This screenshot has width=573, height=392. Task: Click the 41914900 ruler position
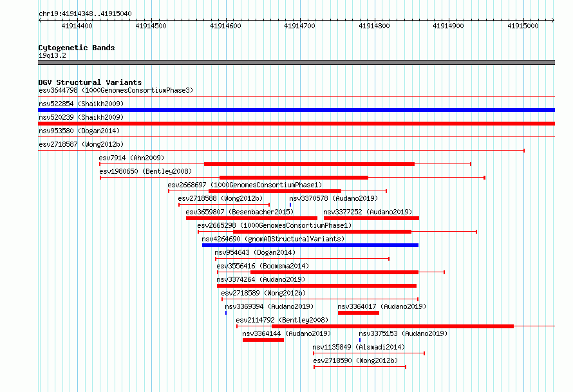coord(448,26)
